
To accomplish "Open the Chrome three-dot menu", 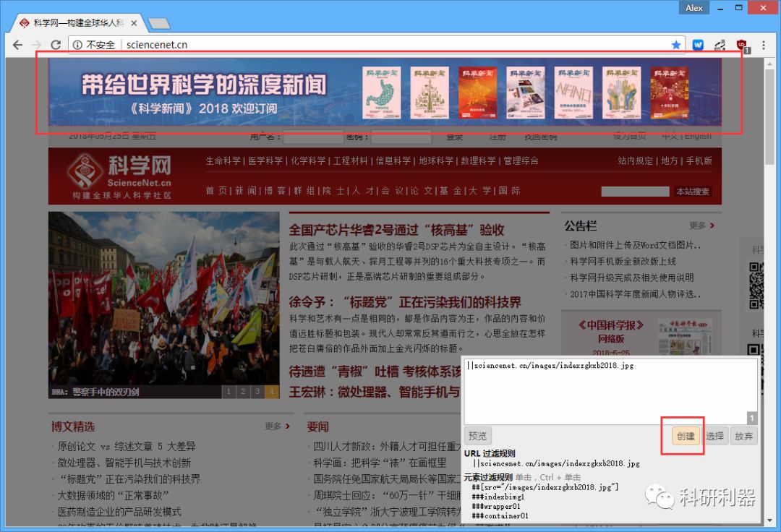I will pos(764,45).
